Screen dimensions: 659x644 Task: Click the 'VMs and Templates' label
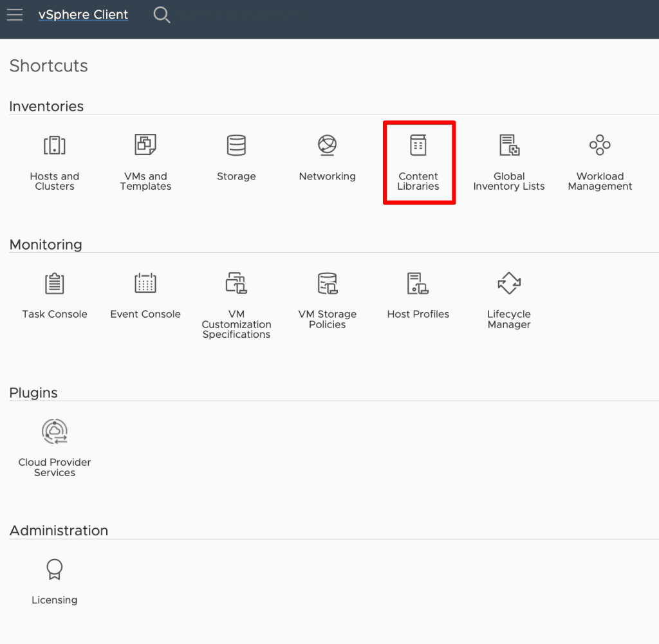(x=145, y=181)
